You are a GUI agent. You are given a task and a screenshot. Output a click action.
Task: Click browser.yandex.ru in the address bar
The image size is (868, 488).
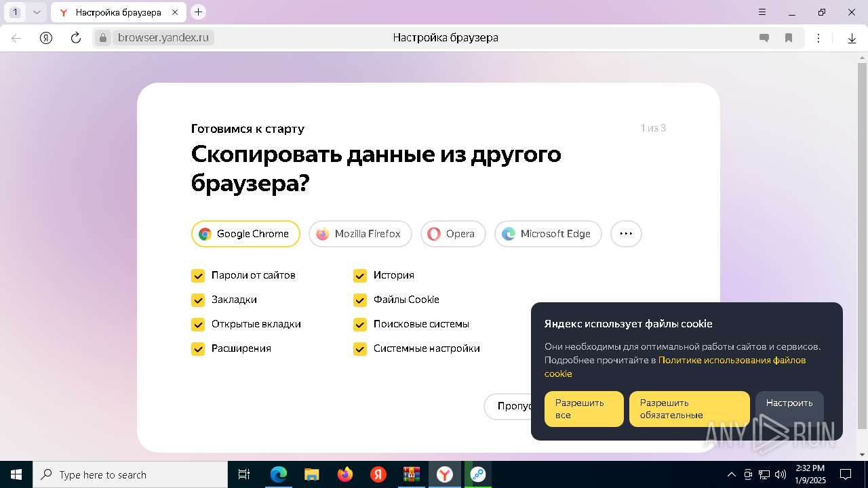point(163,38)
